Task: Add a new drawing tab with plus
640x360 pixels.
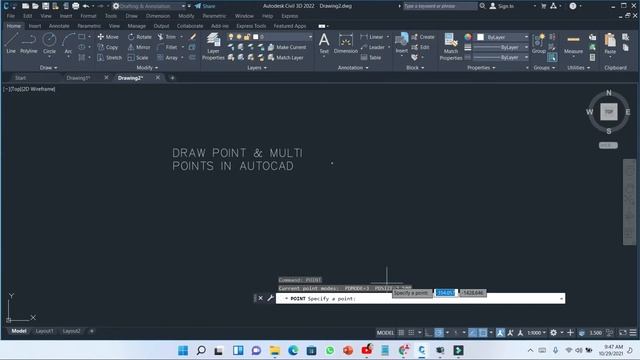Action: click(172, 78)
